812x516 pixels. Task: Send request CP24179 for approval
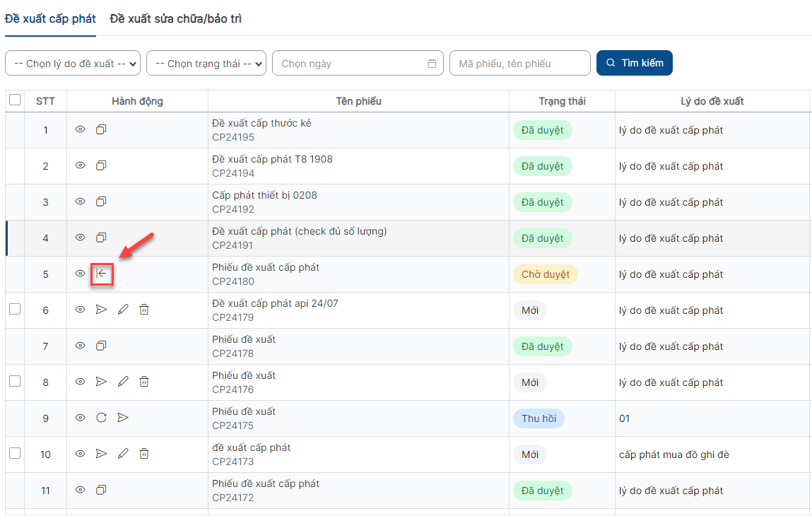pyautogui.click(x=102, y=310)
